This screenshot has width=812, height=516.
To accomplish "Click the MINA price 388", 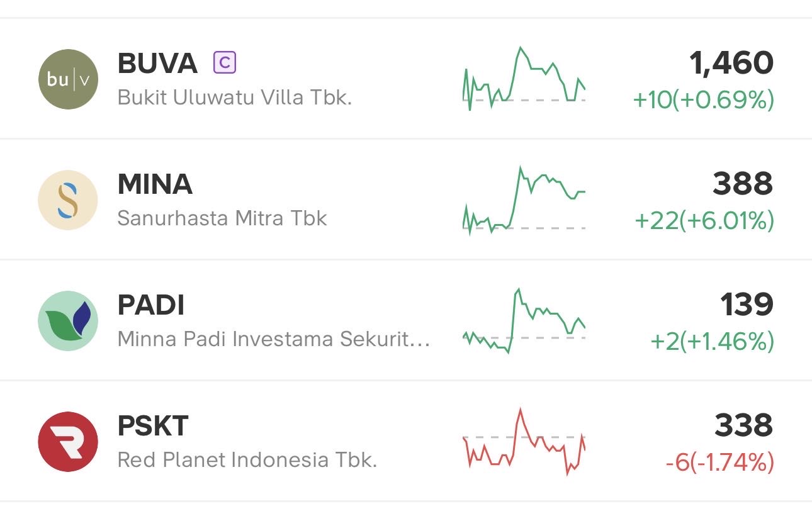I will (x=743, y=184).
